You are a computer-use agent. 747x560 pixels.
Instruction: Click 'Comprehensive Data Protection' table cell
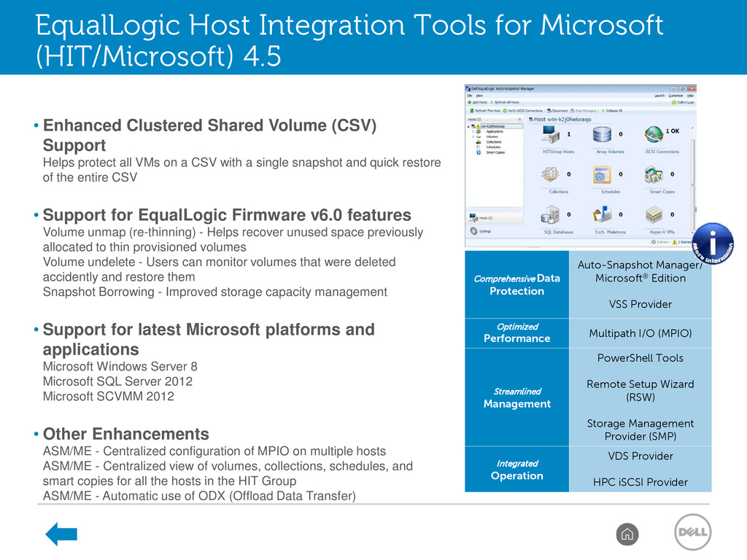[x=517, y=284]
